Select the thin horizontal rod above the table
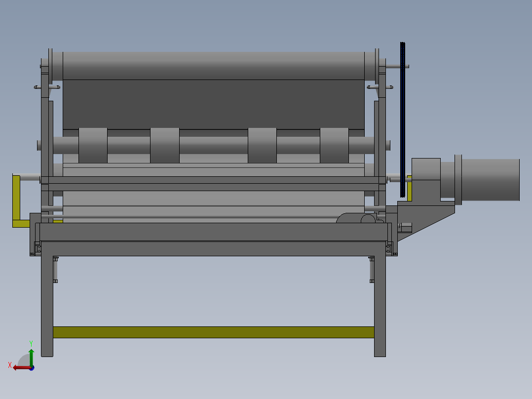Screen dimensions: 532x399 tap(197, 217)
